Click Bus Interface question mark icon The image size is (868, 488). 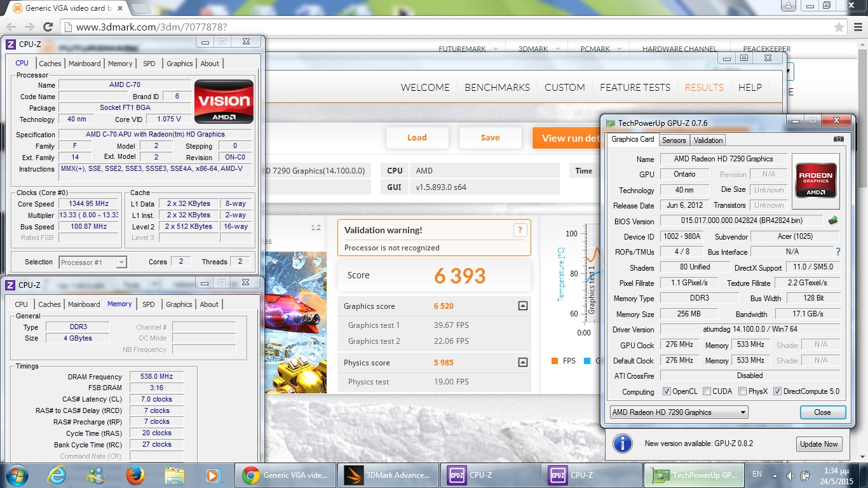click(x=838, y=252)
